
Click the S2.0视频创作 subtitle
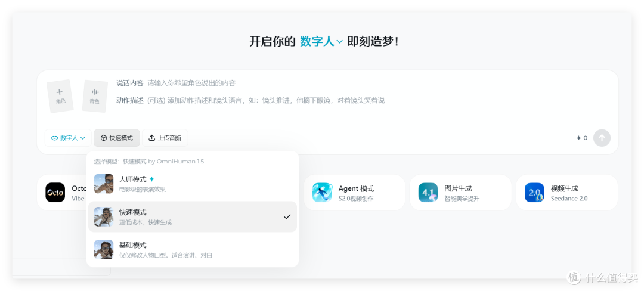coord(355,199)
